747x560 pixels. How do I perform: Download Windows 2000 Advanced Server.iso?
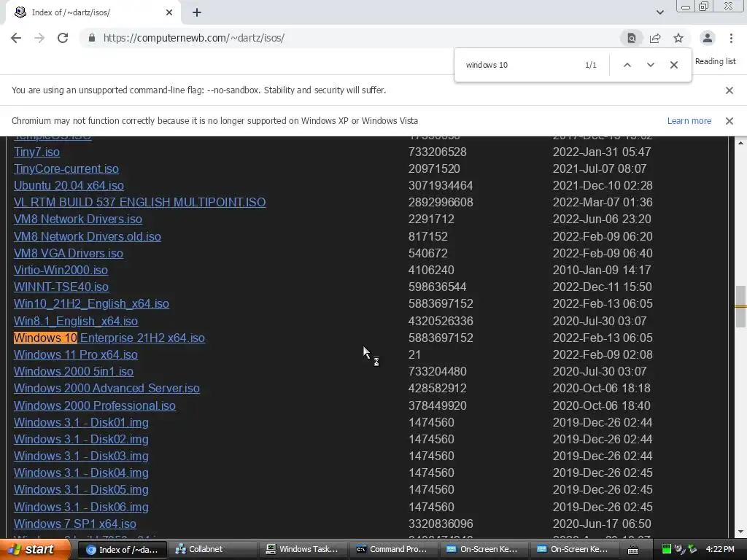(107, 388)
